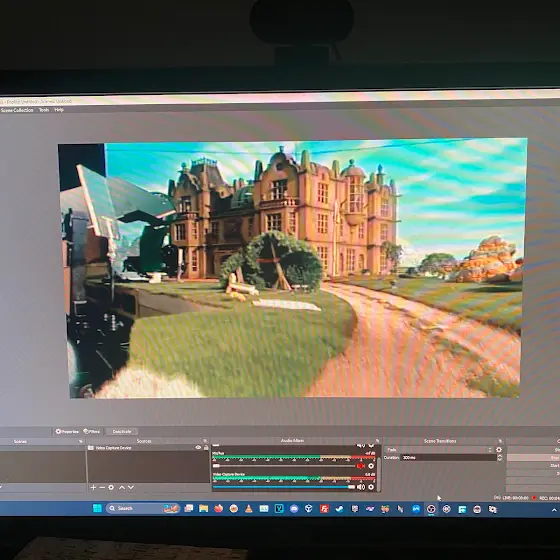Pop out the Audio Mixer dock
Image resolution: width=560 pixels, height=560 pixels.
click(377, 441)
